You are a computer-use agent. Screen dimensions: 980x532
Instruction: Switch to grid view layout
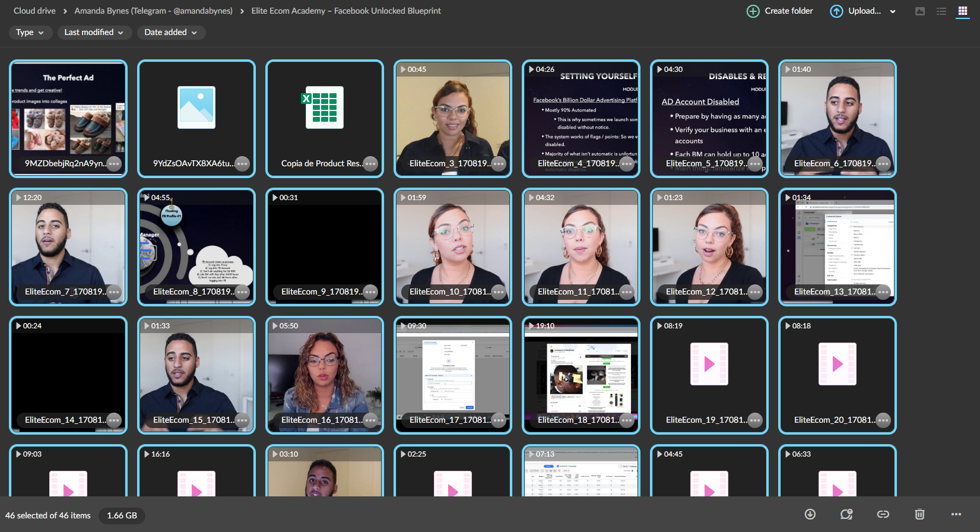click(x=962, y=11)
